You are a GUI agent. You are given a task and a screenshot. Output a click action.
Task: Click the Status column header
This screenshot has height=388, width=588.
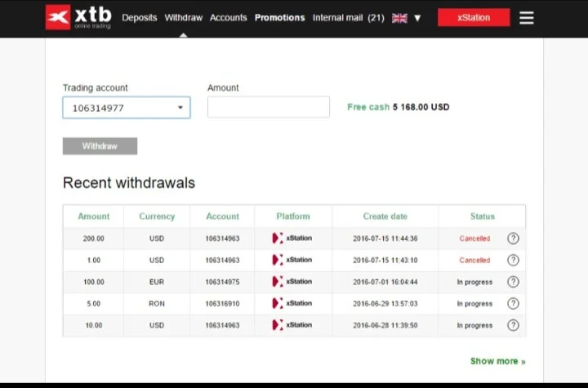coord(483,216)
